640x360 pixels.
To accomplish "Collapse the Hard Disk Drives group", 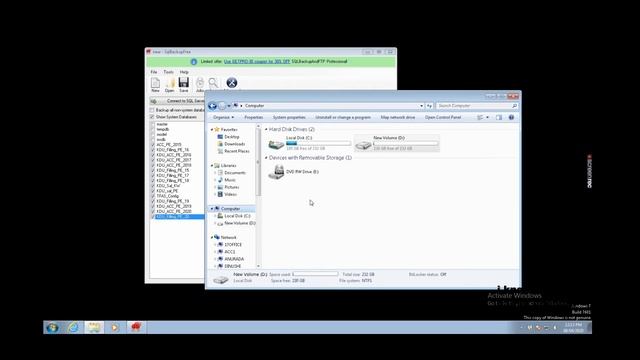I will coord(266,129).
